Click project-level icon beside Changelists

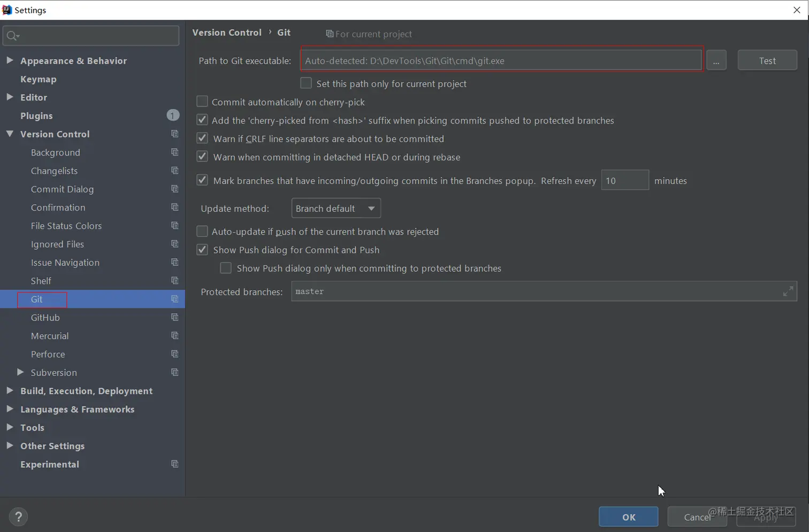tap(174, 171)
